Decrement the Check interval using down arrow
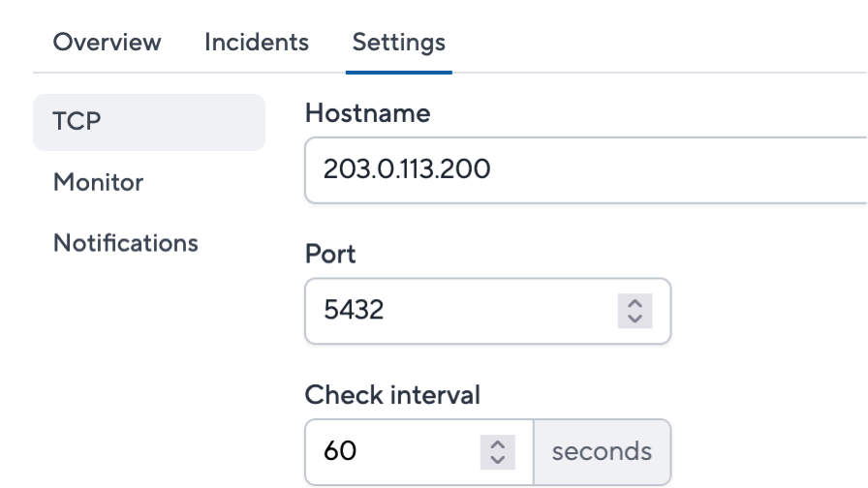 (x=498, y=460)
